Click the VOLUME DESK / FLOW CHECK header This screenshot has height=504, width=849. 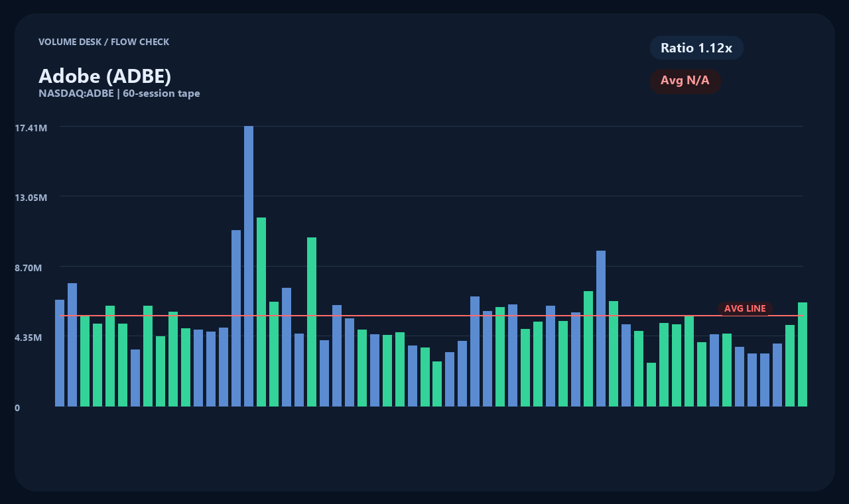103,42
